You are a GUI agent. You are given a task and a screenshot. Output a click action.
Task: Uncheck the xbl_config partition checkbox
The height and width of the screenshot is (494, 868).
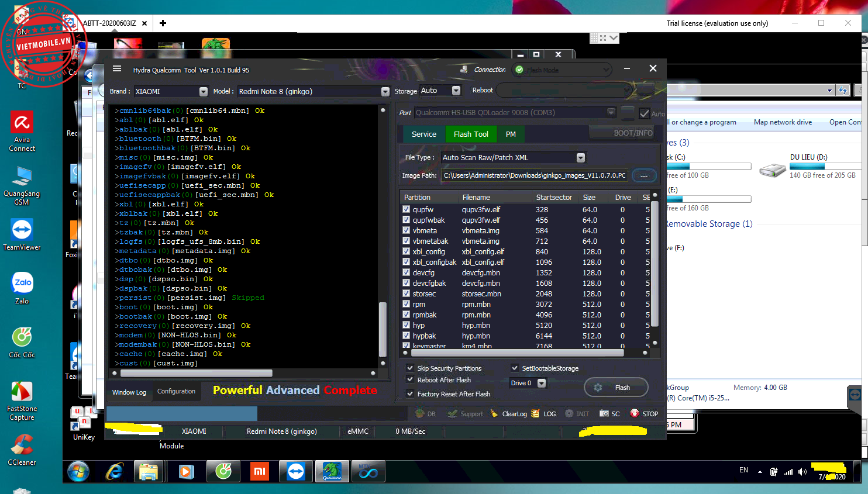click(407, 251)
